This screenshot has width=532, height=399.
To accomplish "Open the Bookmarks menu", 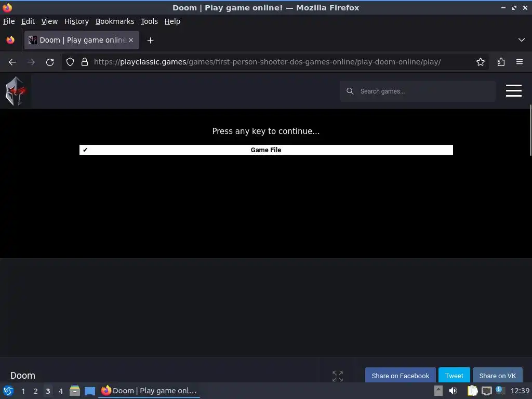I will click(115, 21).
